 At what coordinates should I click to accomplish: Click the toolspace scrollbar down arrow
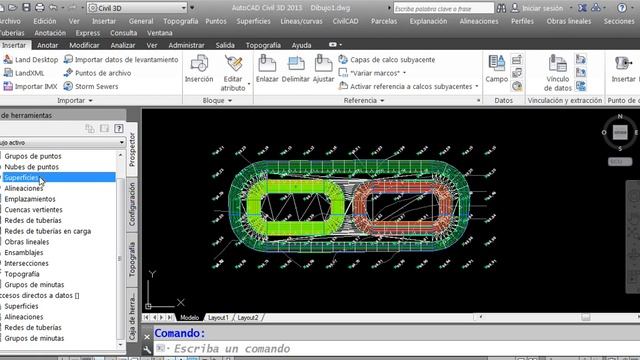tap(120, 345)
